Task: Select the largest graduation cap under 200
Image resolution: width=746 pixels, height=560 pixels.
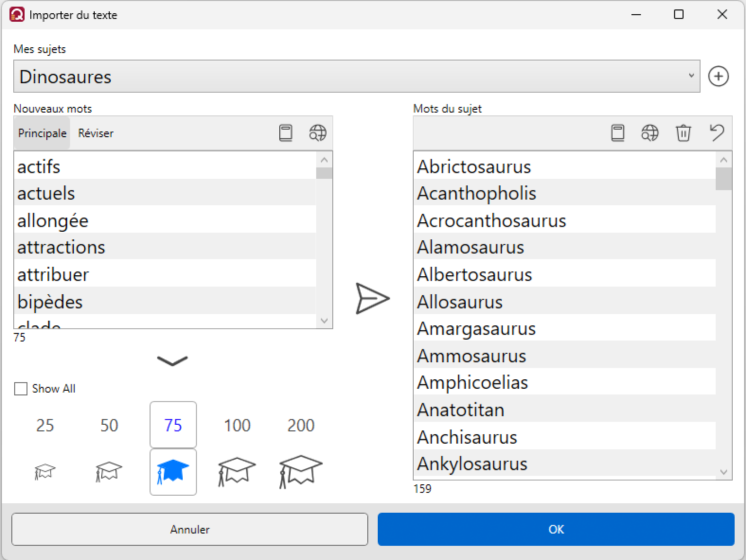Action: point(301,472)
